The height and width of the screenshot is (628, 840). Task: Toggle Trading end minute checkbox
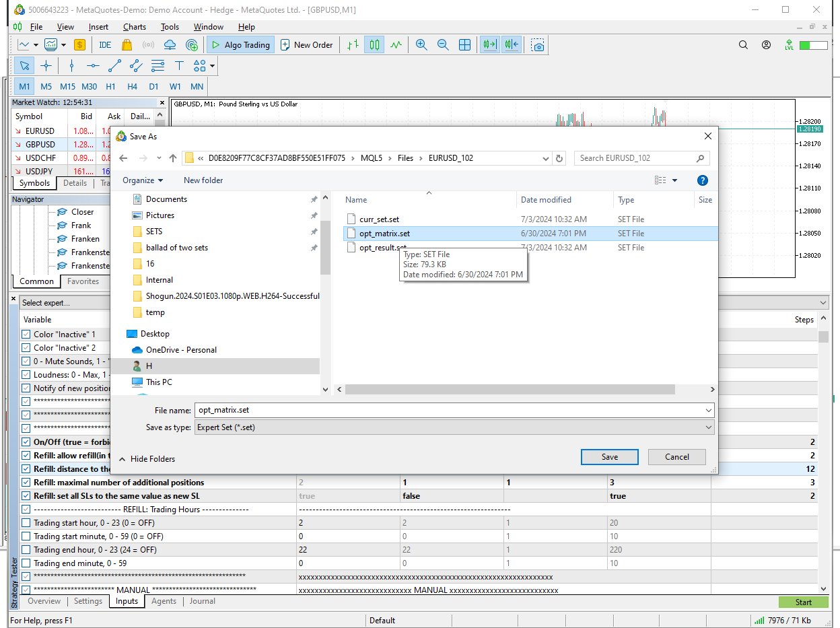[26, 563]
